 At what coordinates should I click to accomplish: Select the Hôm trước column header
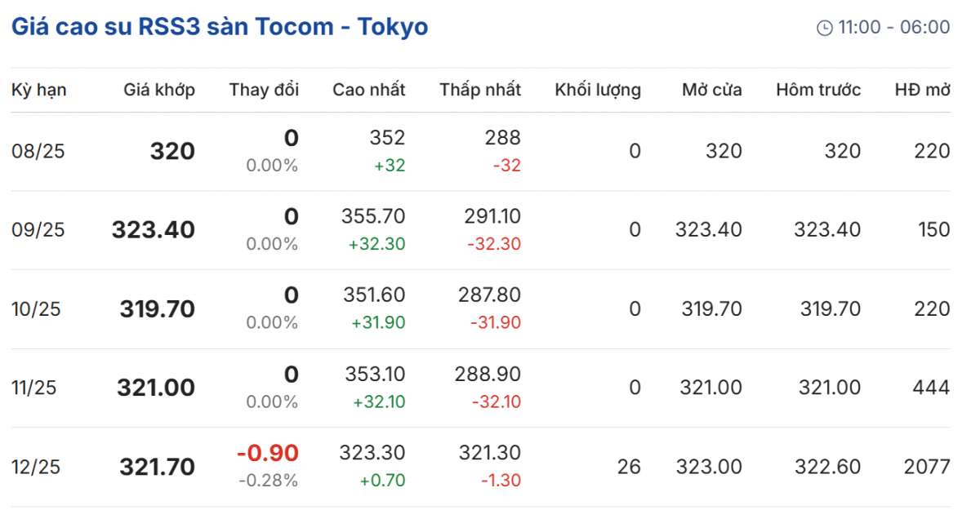pyautogui.click(x=818, y=90)
